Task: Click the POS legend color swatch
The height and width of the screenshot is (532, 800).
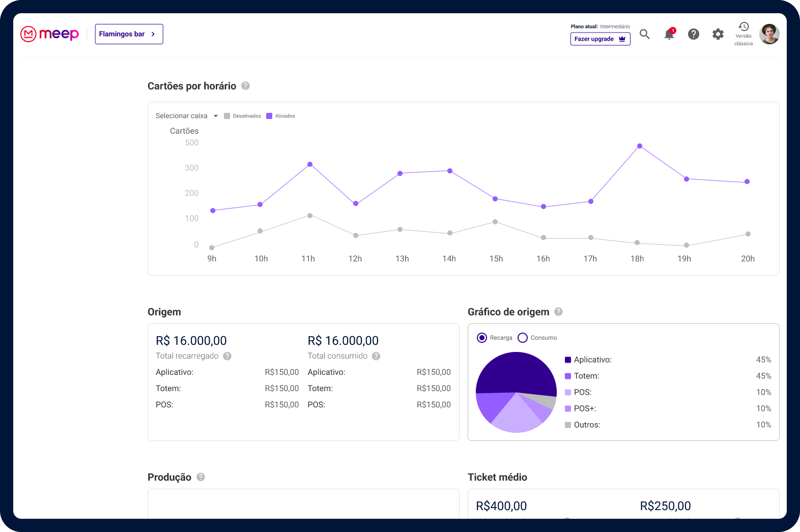Action: pos(568,392)
